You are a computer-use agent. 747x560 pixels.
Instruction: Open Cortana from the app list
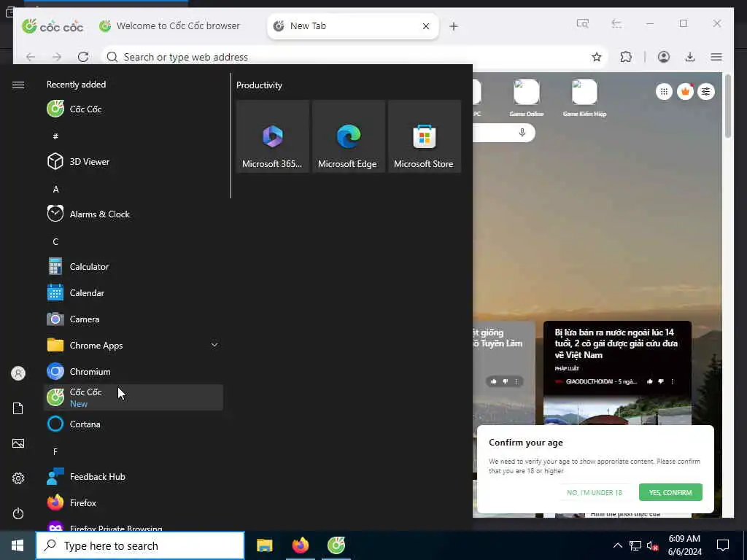133,424
